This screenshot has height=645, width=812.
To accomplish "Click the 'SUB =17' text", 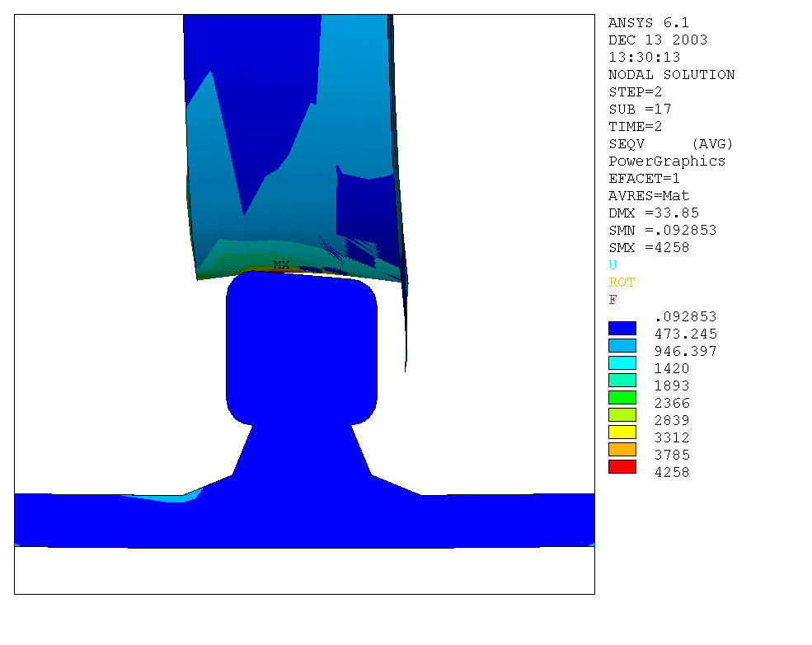I will click(x=640, y=110).
